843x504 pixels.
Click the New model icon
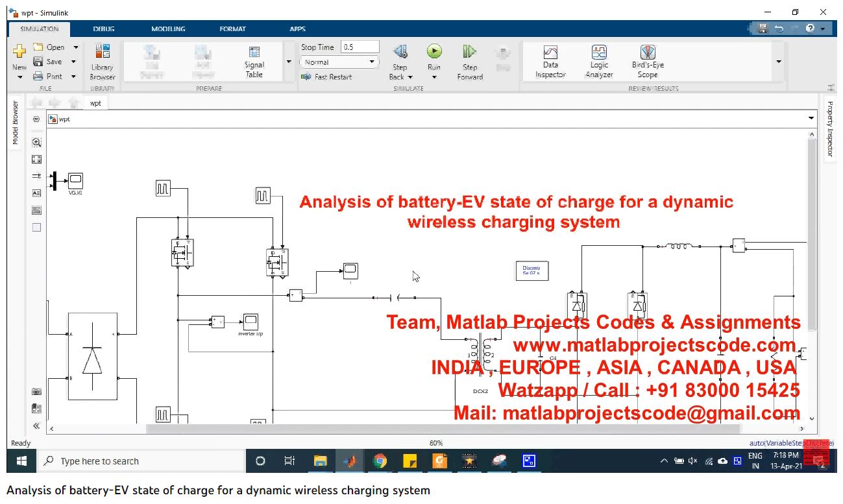pos(19,52)
